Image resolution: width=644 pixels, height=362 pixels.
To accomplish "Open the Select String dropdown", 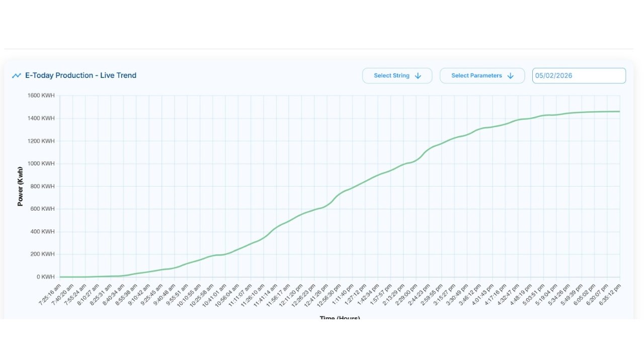I will (x=397, y=75).
